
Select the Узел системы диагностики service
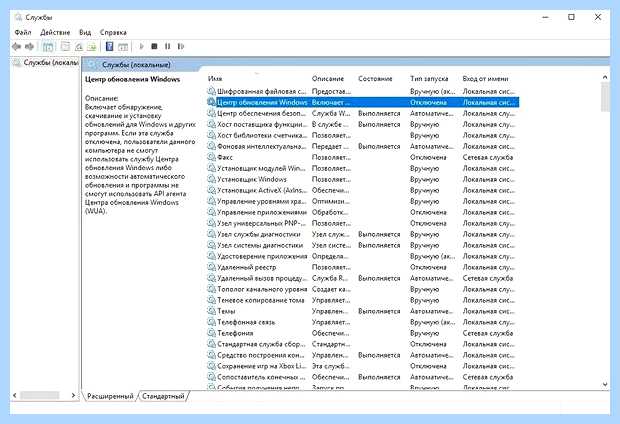[x=363, y=245]
